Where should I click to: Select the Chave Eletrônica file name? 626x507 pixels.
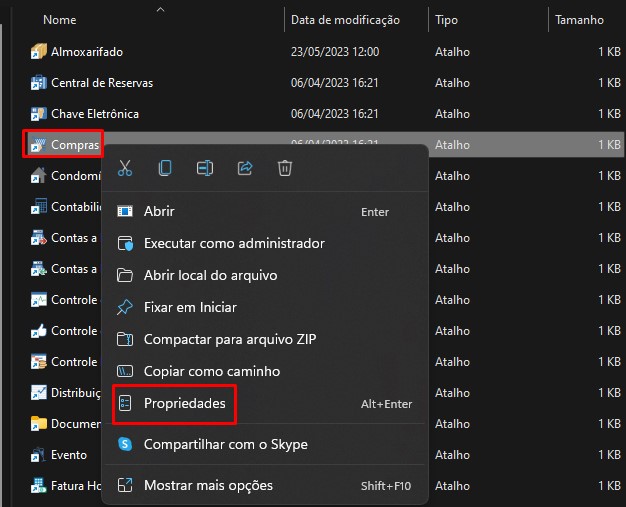pos(95,114)
